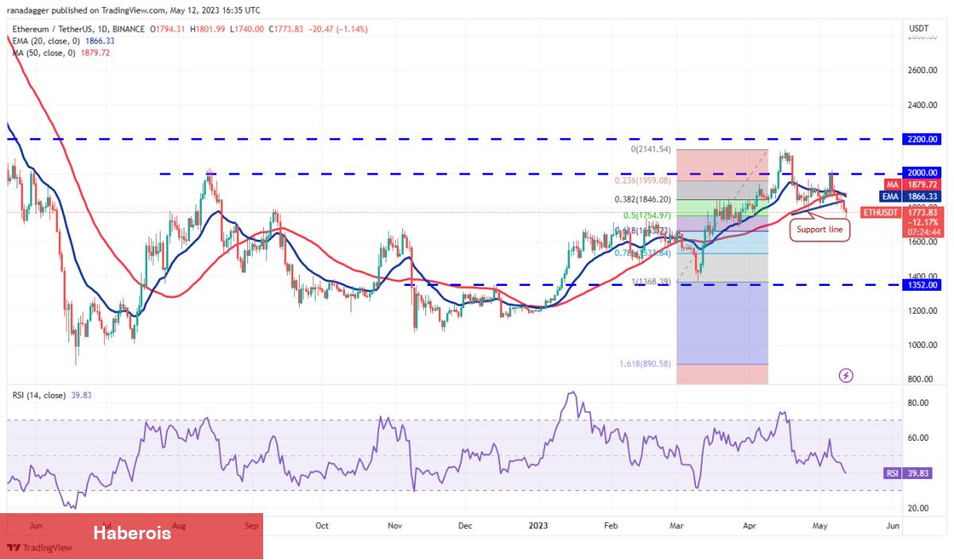Click the ETHUSDT 1773.83 price tag
This screenshot has height=560, width=954.
903,213
